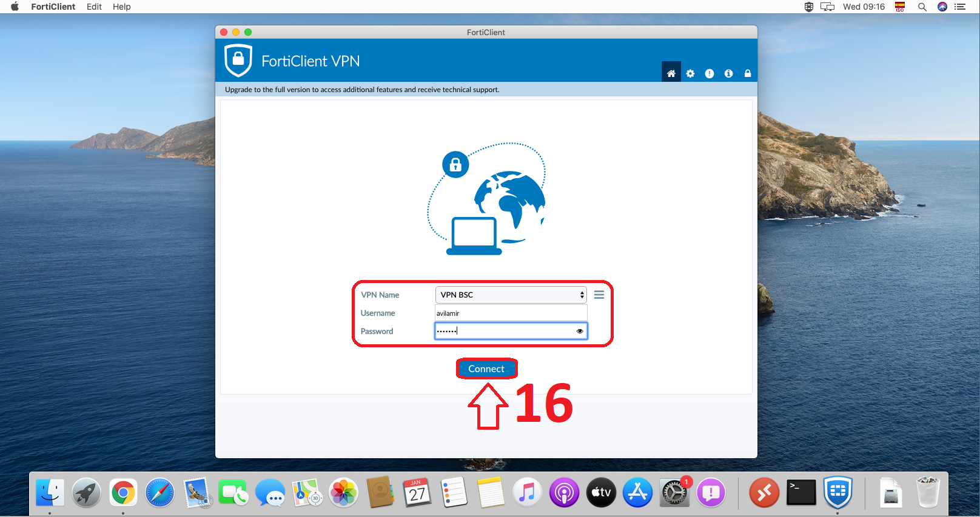The height and width of the screenshot is (517, 980).
Task: Open the VPN hamburger menu icon
Action: [x=599, y=295]
